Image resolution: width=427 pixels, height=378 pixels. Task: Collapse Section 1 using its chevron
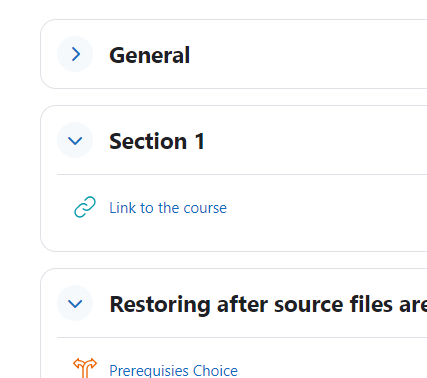[75, 140]
